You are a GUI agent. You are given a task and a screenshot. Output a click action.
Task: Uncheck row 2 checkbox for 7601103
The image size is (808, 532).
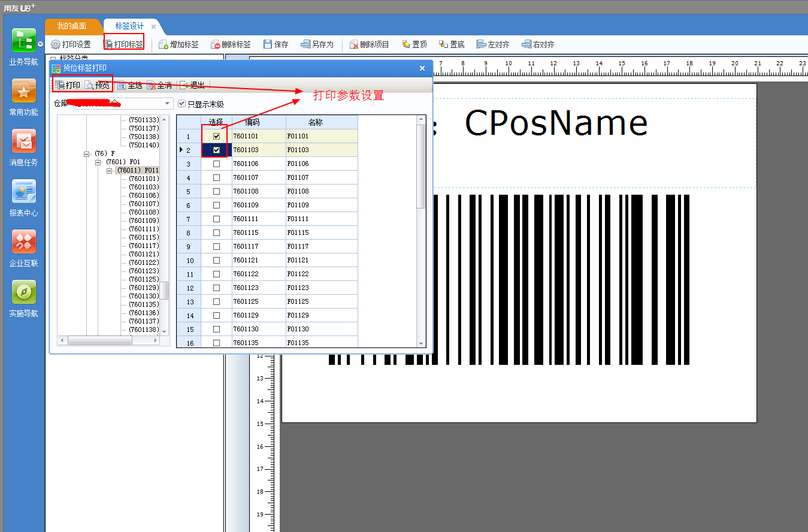pyautogui.click(x=216, y=150)
